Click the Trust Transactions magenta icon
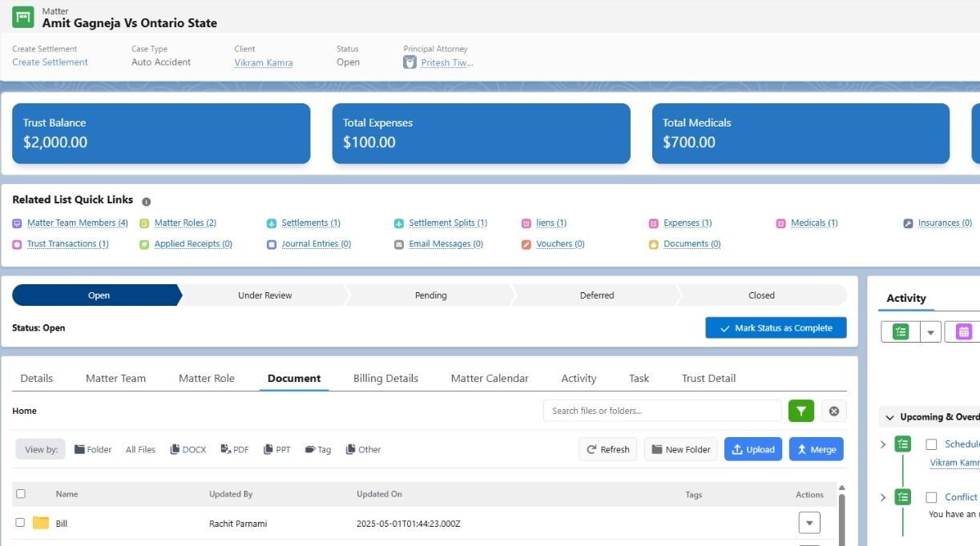 point(17,244)
